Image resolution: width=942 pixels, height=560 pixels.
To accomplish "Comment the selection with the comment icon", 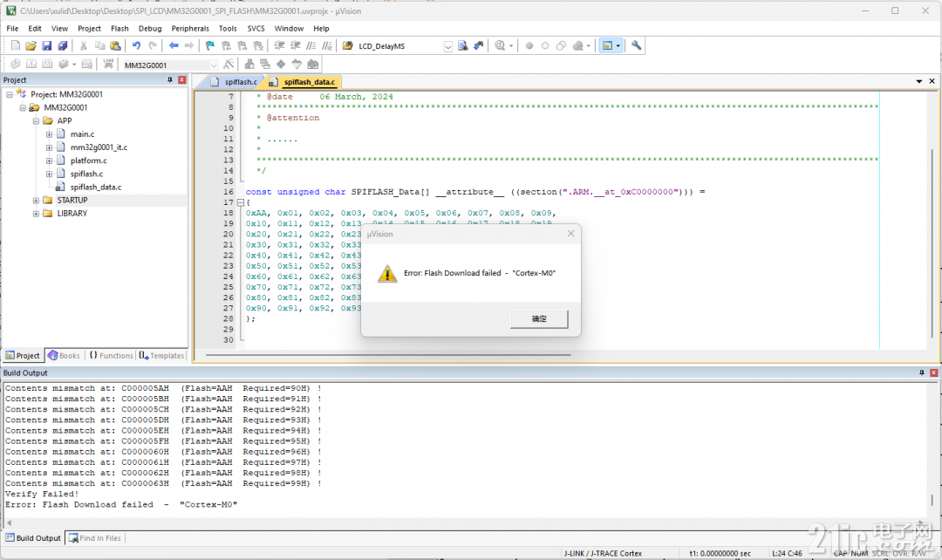I will [311, 45].
